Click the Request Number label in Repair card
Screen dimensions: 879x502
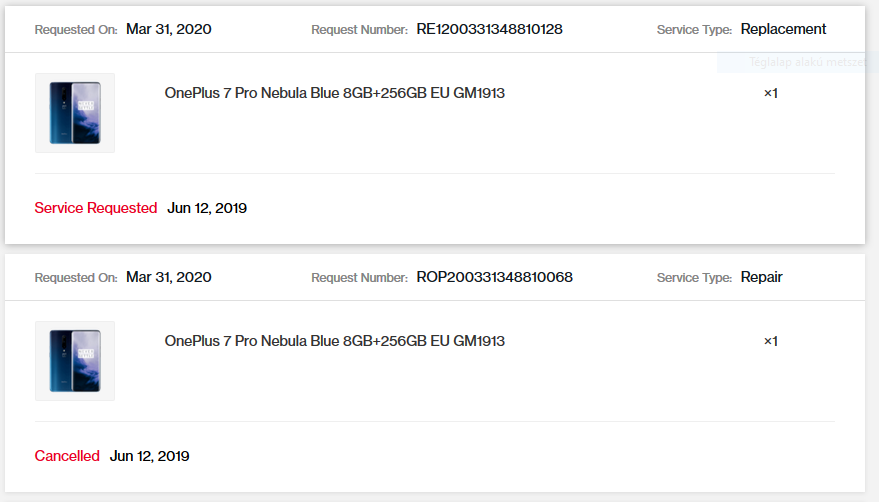pos(359,278)
